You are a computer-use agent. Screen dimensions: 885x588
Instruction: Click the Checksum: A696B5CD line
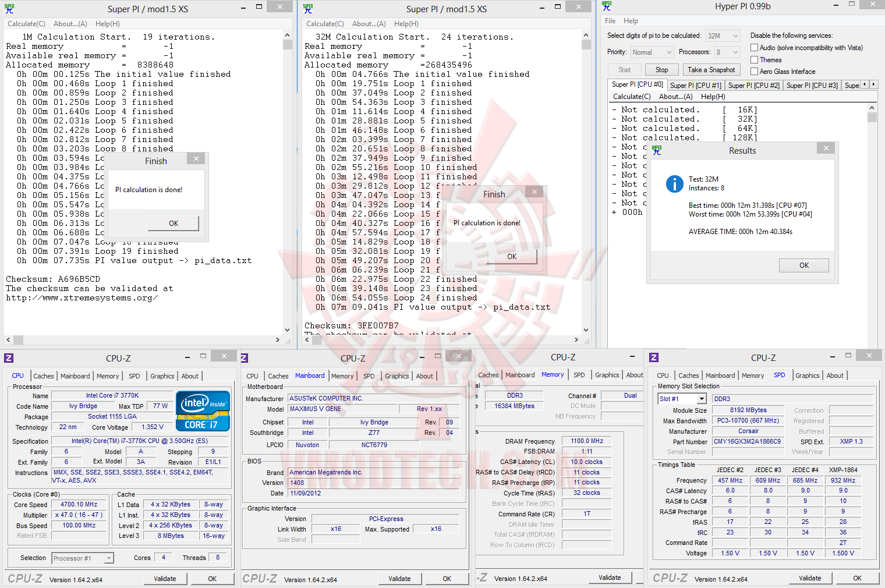(53, 279)
